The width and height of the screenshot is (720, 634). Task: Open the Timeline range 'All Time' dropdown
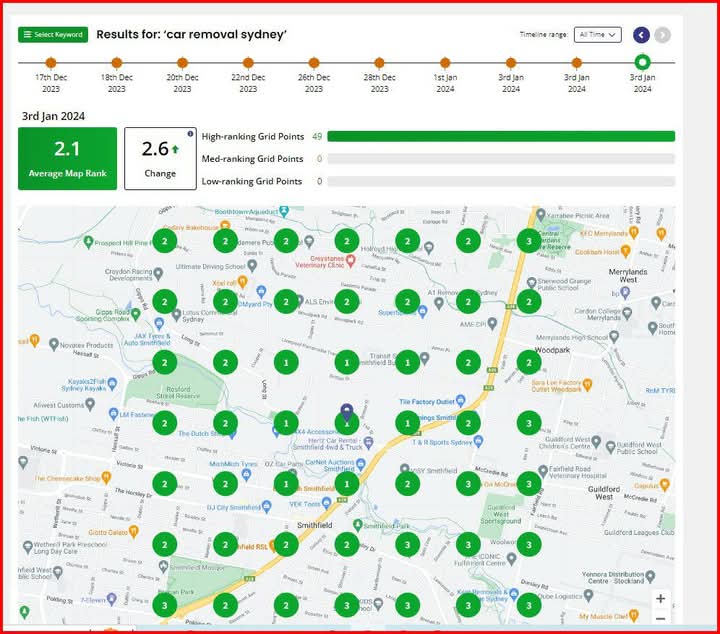598,35
